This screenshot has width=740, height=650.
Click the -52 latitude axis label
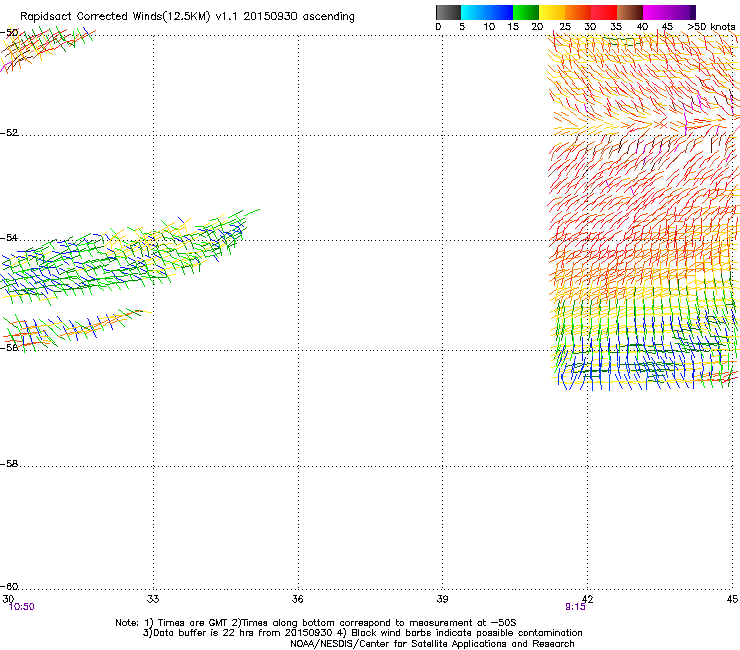click(x=9, y=133)
